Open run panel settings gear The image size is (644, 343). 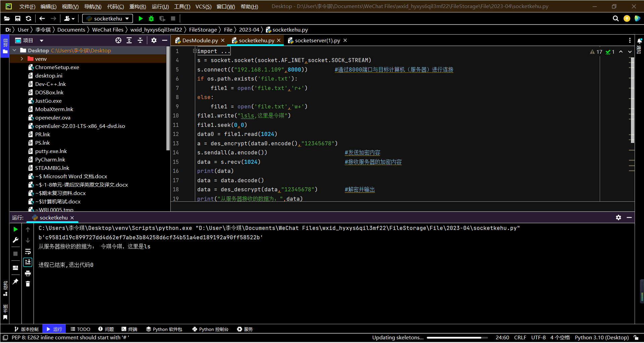618,217
